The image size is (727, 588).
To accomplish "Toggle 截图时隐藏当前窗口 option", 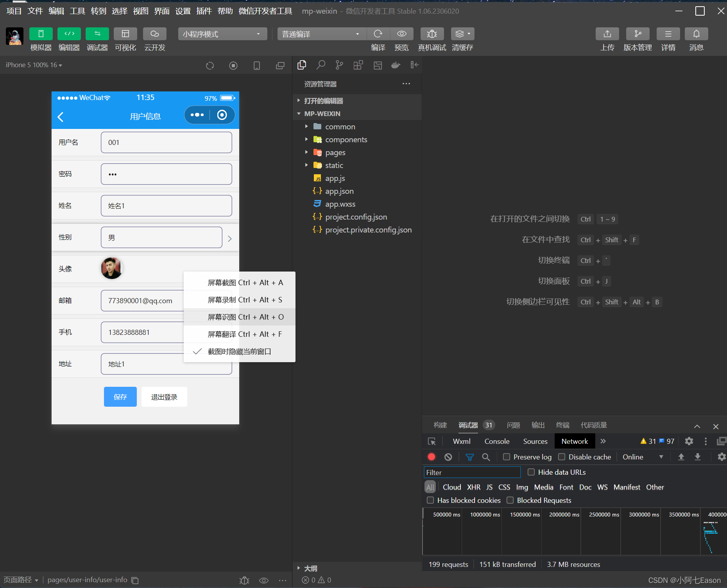I will click(x=239, y=351).
